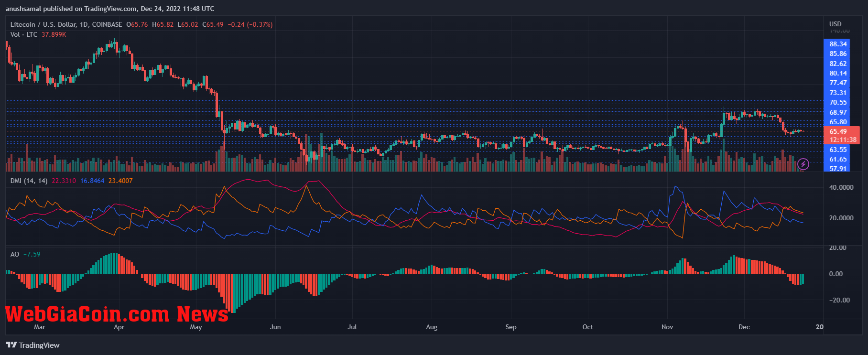Click the low price L65.02
Screen dimensions: 868x355
pos(188,24)
